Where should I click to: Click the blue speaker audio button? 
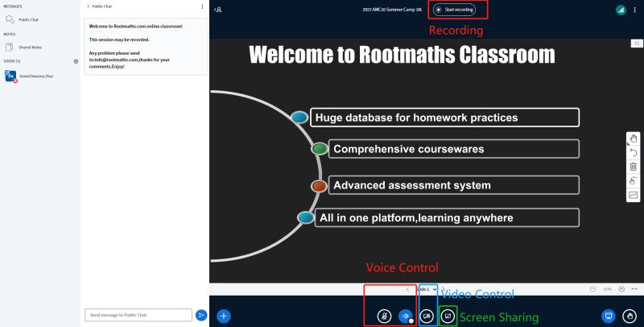tap(406, 316)
